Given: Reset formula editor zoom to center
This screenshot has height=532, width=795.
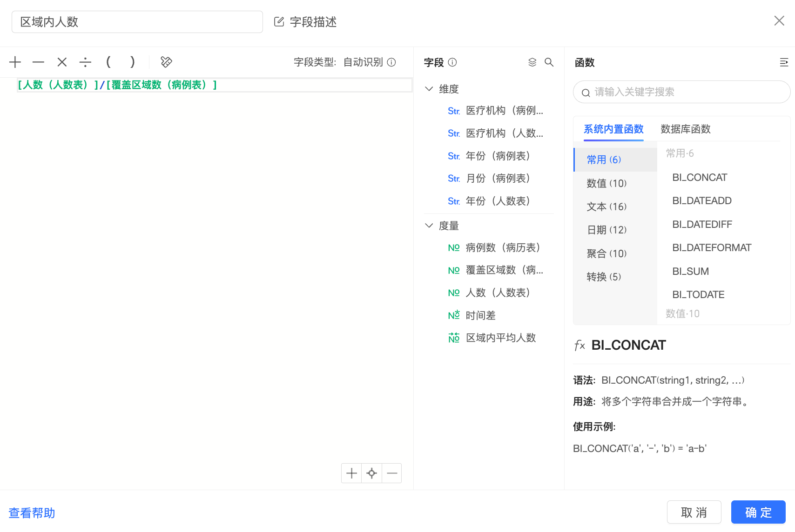Looking at the screenshot, I should [371, 473].
